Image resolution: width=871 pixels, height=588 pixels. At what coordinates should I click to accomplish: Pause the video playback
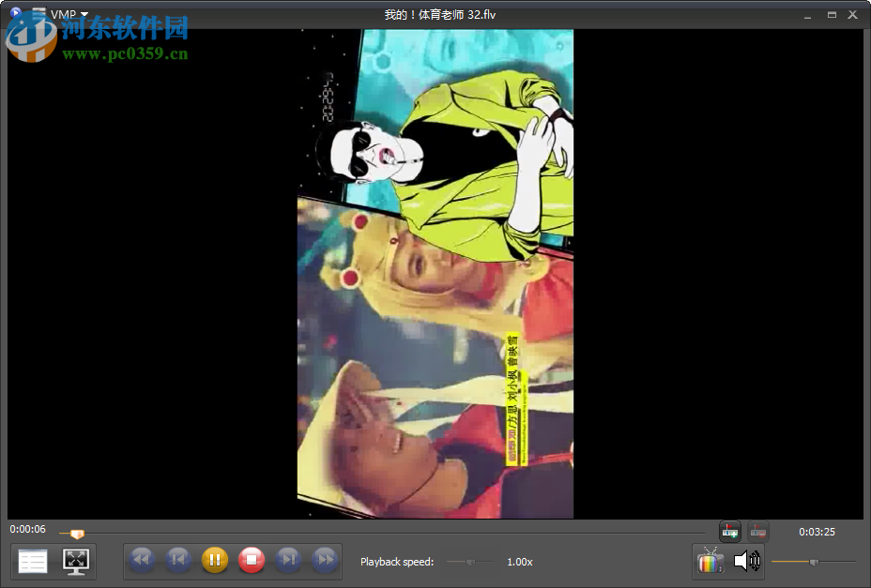coord(215,560)
